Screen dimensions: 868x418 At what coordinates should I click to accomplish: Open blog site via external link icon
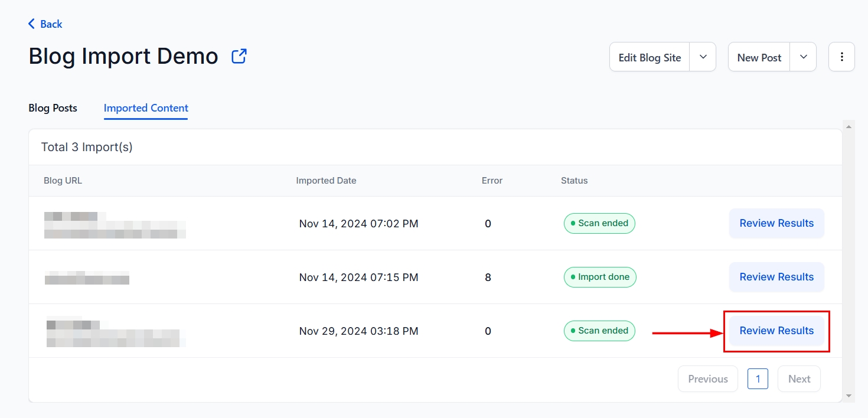pyautogui.click(x=239, y=57)
